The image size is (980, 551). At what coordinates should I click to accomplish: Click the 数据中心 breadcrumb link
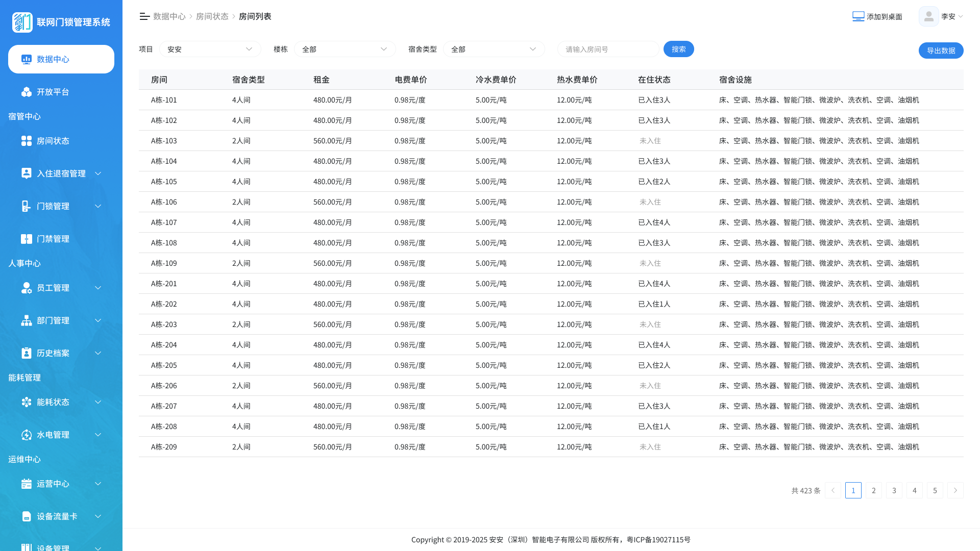[x=169, y=16]
